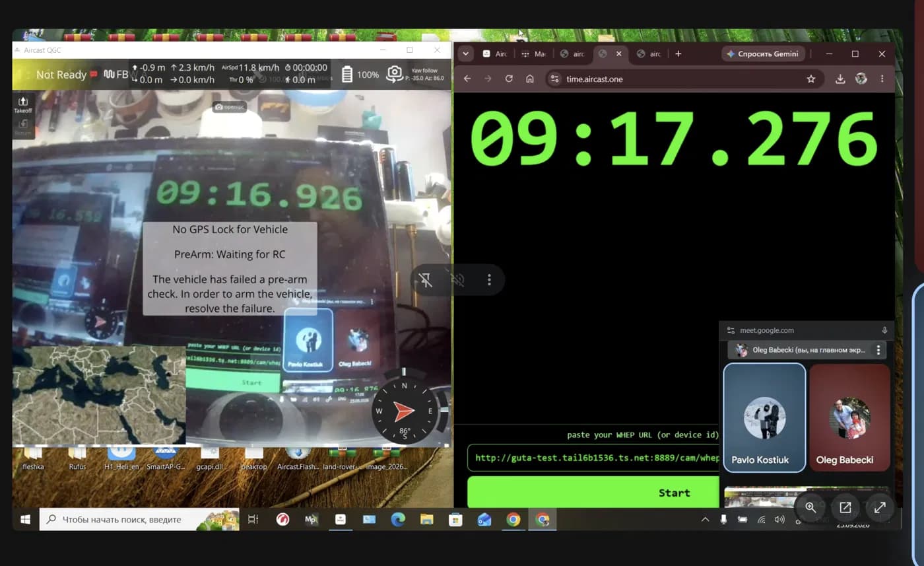Click Chrome back arrow
This screenshot has height=566, width=924.
click(x=467, y=79)
